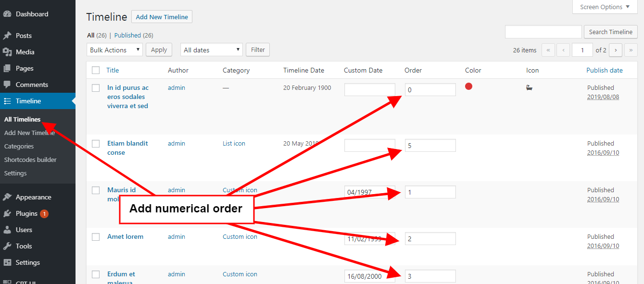
Task: Click the Appearance paintbrush icon
Action: (x=7, y=197)
